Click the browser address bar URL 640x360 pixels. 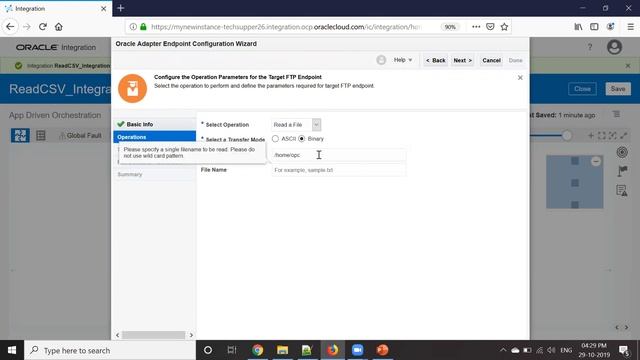pos(286,27)
